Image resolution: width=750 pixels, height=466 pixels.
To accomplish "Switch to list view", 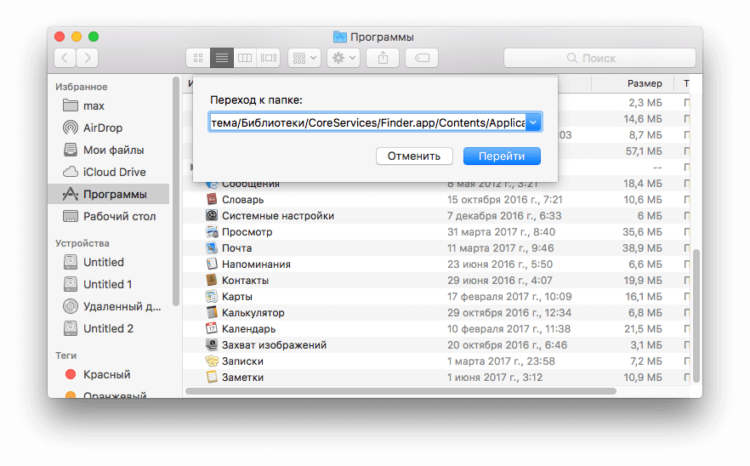I will pos(221,58).
